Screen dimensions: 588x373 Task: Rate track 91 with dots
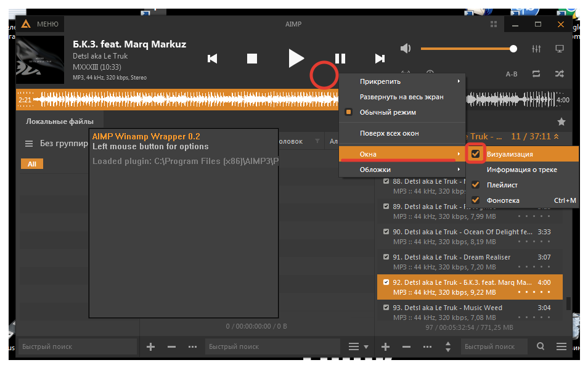(x=534, y=267)
